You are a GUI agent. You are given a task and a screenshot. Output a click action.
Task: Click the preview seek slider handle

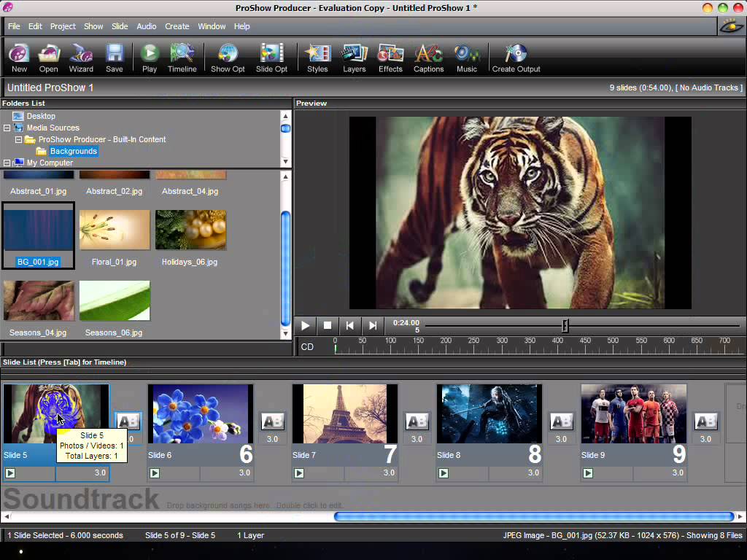(x=565, y=326)
